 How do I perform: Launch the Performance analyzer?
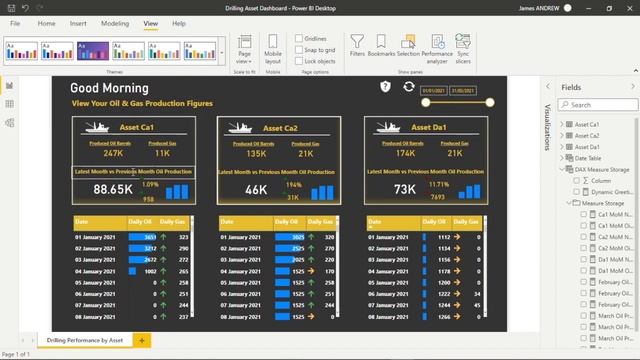[x=437, y=49]
